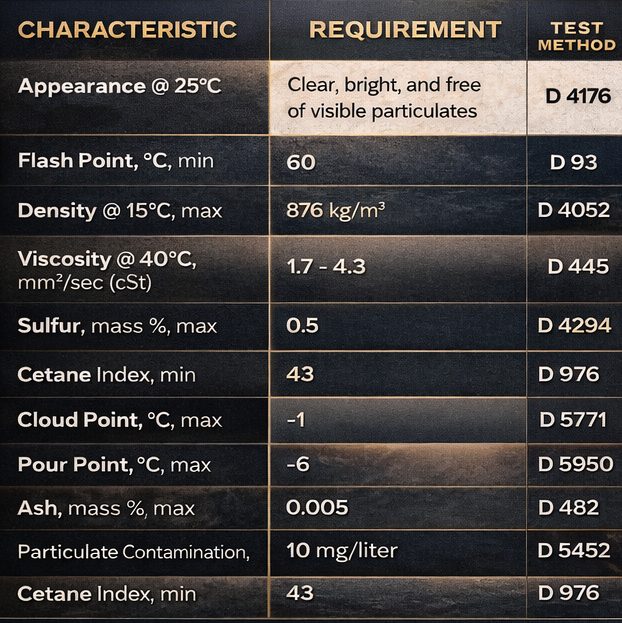Click test method D 4294
This screenshot has height=623, width=622.
[574, 326]
